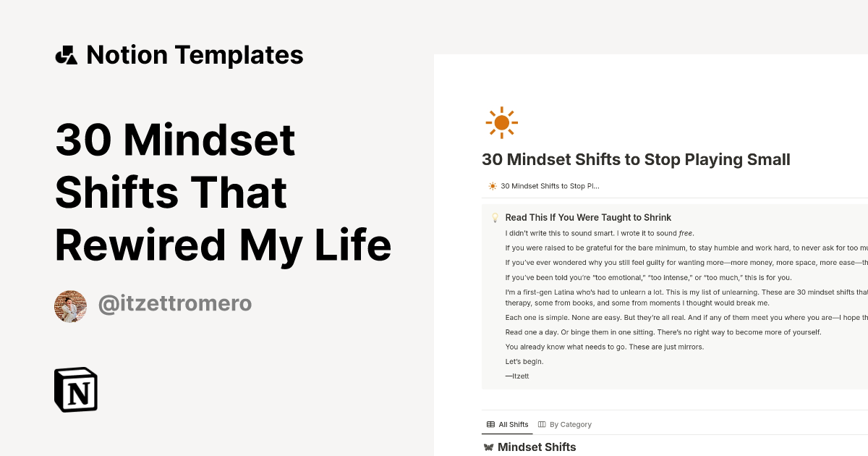Click the lightbulb icon in the callout
This screenshot has height=456, width=868.
494,217
